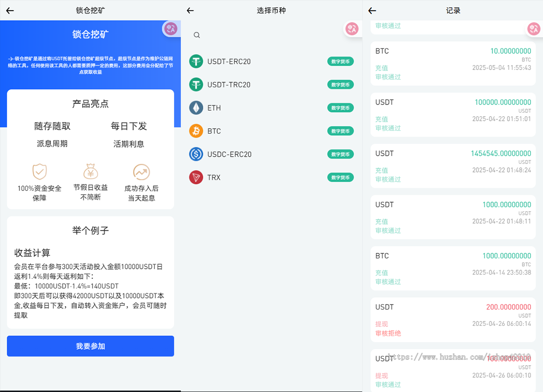Click 数字货币 tag next to TRX
This screenshot has width=543, height=392.
pos(341,177)
